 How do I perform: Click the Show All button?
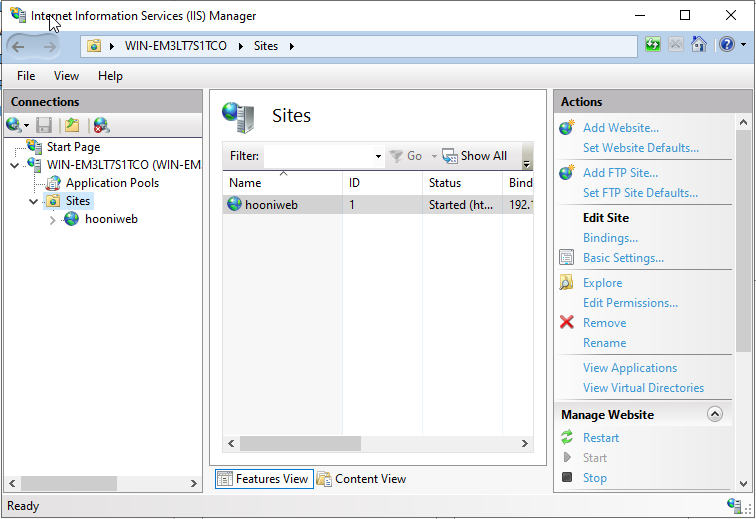point(475,156)
